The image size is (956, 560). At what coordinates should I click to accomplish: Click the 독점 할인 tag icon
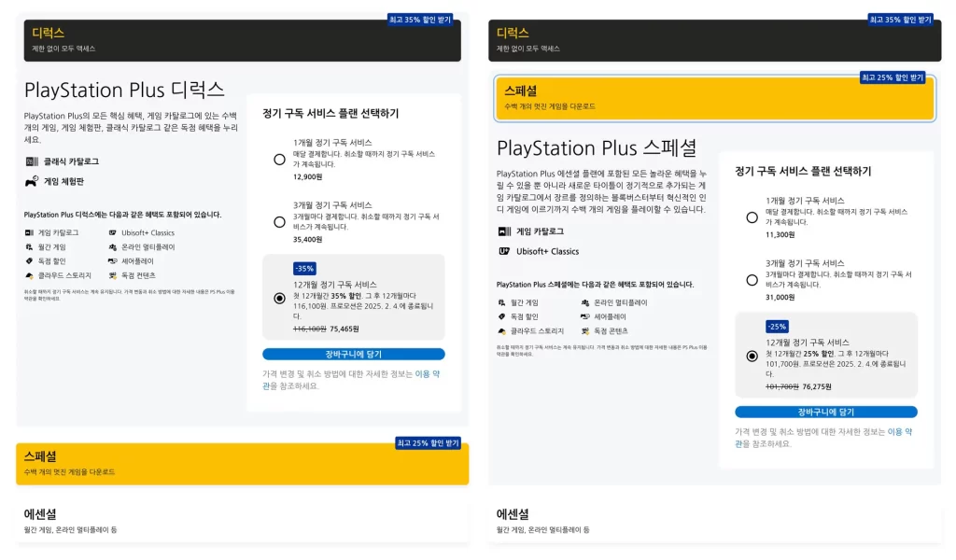coord(29,261)
